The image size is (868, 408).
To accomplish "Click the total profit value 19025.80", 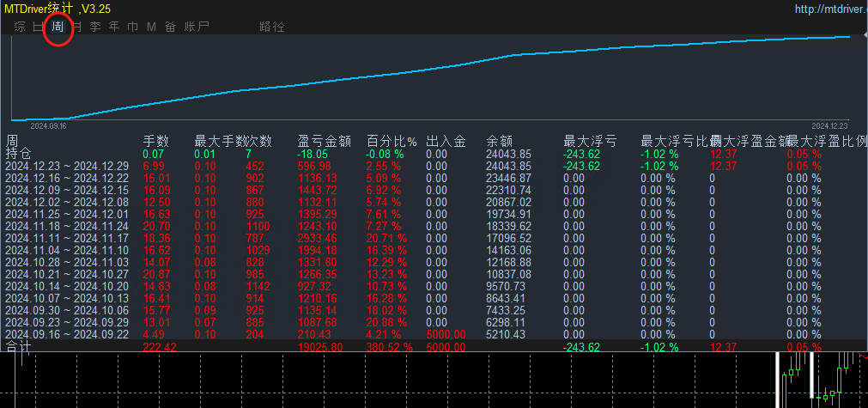I will click(x=320, y=347).
